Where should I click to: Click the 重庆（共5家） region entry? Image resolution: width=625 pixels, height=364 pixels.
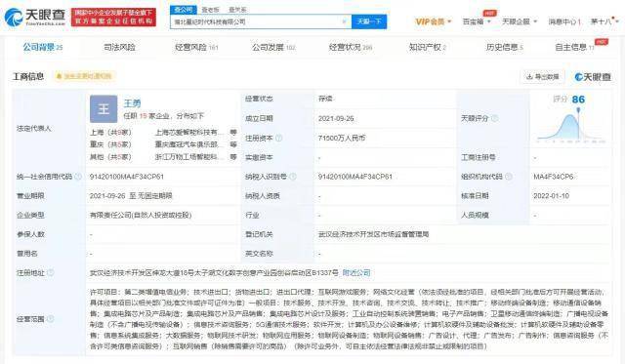[110, 144]
